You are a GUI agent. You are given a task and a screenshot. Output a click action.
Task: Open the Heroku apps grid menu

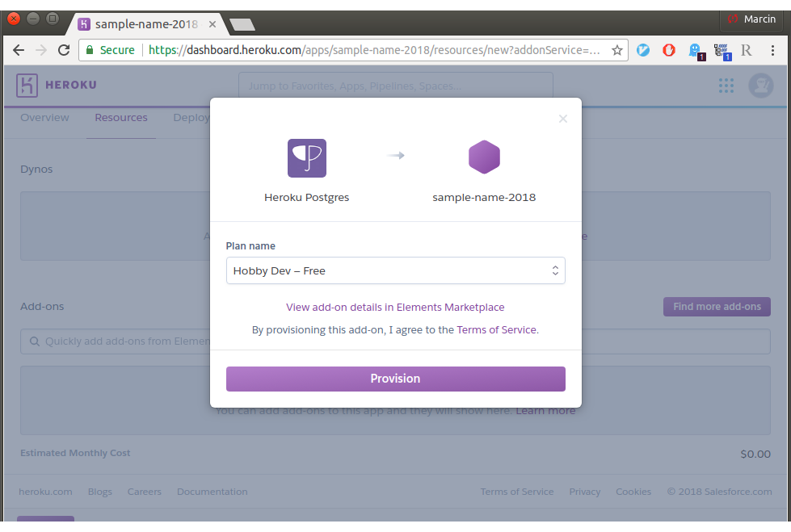726,86
